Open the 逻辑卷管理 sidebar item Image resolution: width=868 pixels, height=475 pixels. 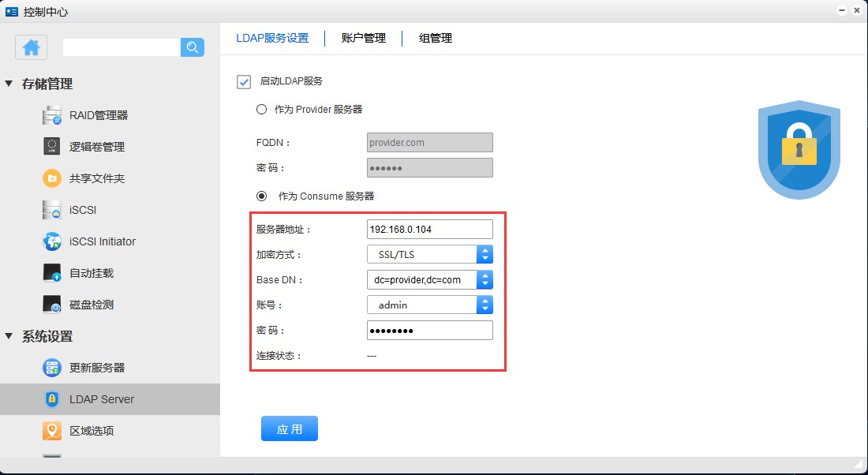(x=96, y=147)
